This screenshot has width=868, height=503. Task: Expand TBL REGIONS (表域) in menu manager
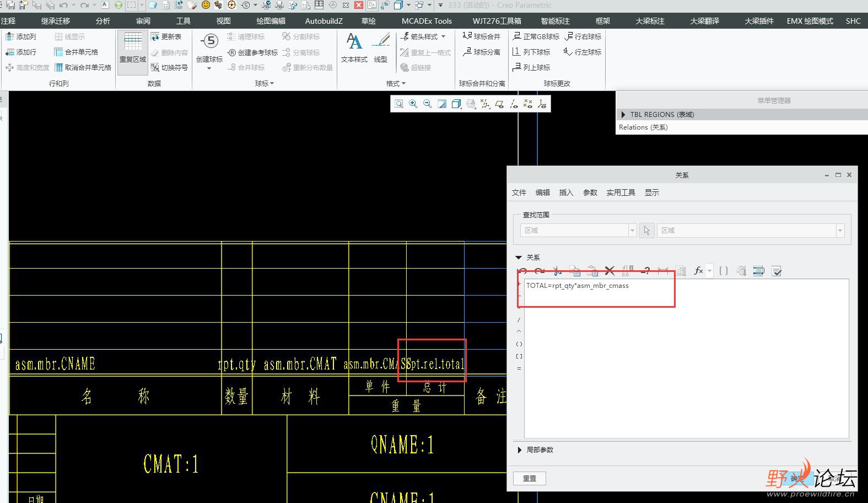[x=623, y=115]
